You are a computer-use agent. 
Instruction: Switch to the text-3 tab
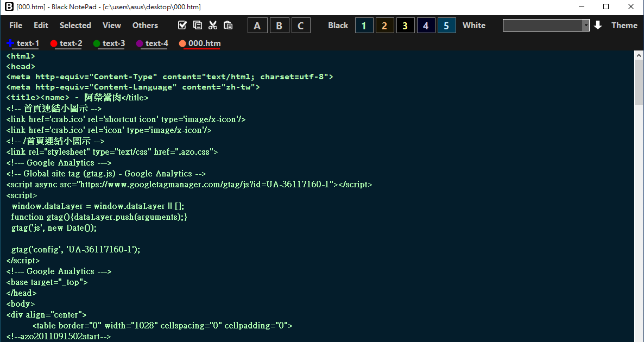click(x=113, y=43)
